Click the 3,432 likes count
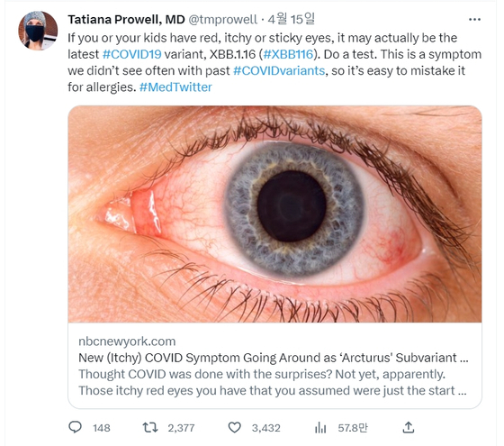 [265, 428]
